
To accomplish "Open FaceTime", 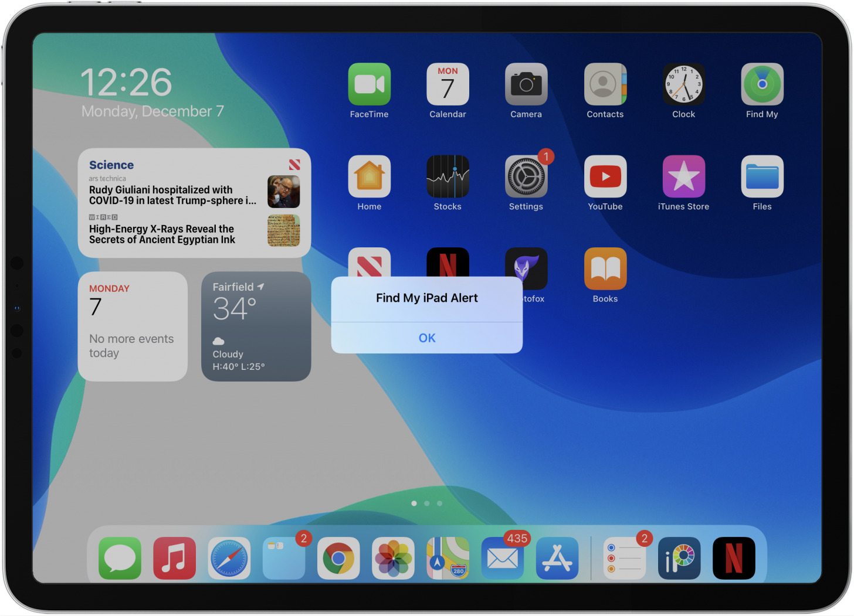I will pyautogui.click(x=369, y=85).
